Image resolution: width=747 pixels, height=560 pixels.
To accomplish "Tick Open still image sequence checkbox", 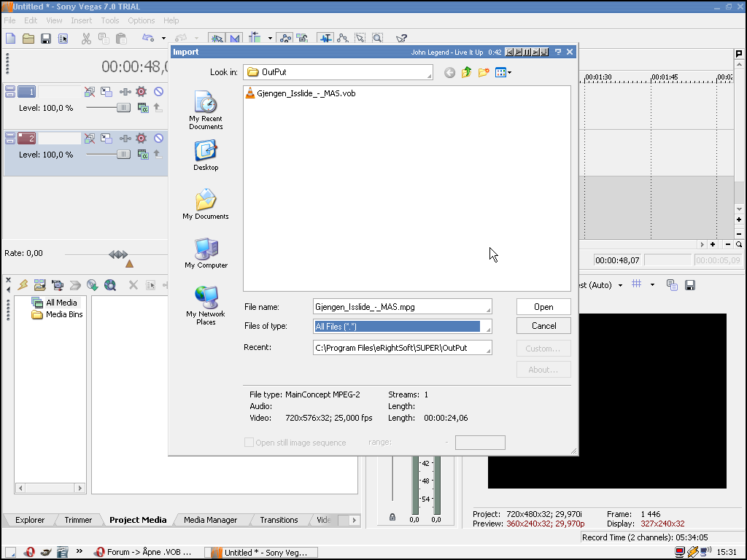I will 249,443.
